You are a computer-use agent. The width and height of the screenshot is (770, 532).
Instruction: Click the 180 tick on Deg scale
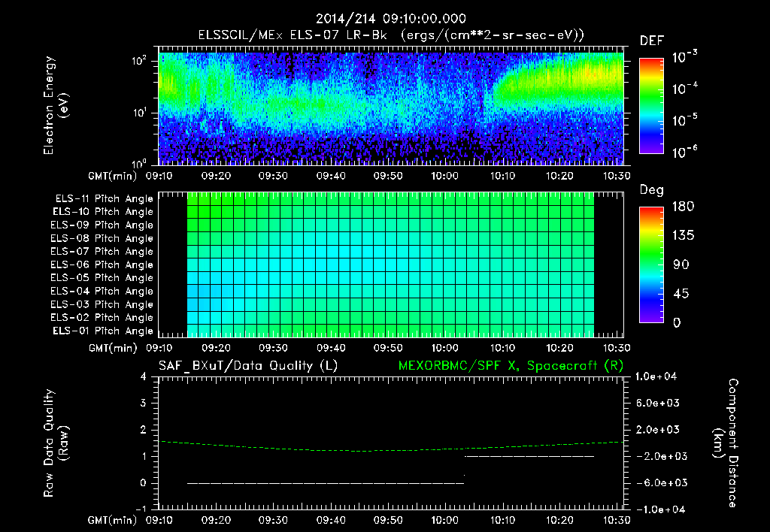pyautogui.click(x=683, y=207)
